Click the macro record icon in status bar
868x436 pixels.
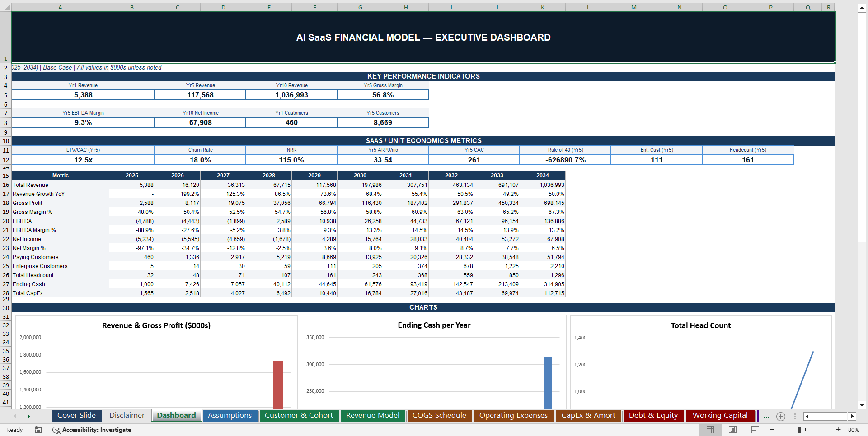coord(38,430)
